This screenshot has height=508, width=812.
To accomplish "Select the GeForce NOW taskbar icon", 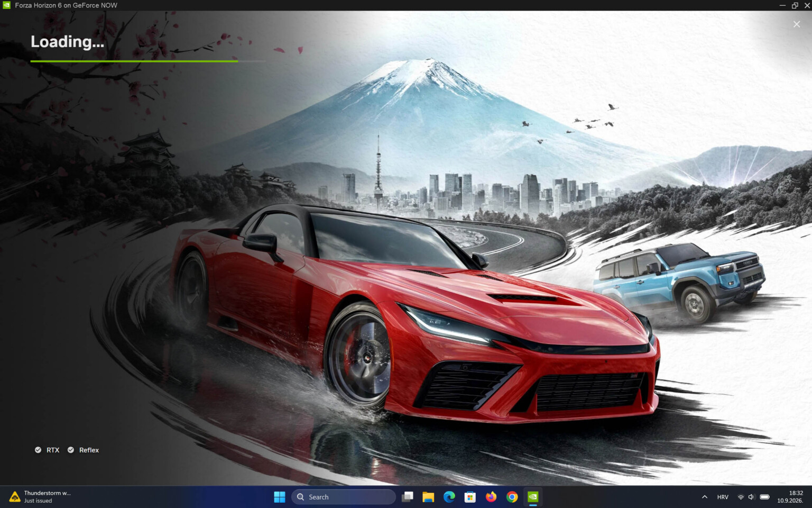I will (533, 497).
